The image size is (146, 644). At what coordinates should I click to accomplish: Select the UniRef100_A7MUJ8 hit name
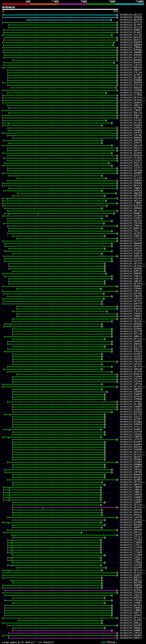click(x=131, y=352)
